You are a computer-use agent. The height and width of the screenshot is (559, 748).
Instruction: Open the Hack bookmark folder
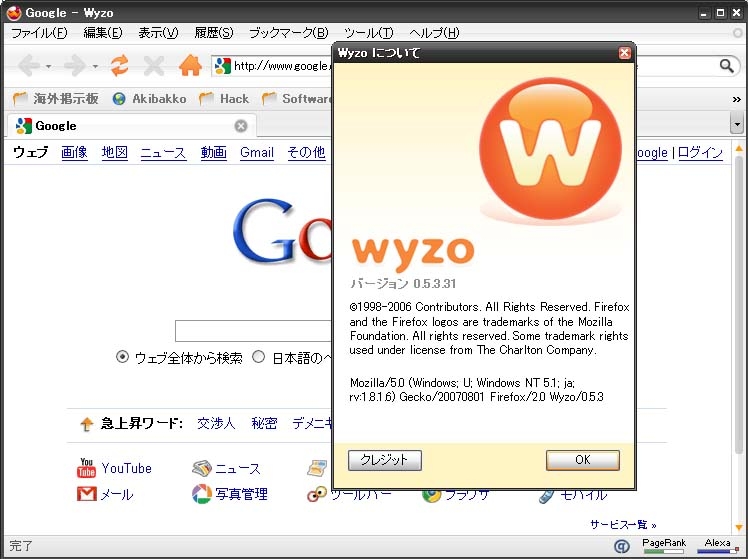tap(224, 99)
